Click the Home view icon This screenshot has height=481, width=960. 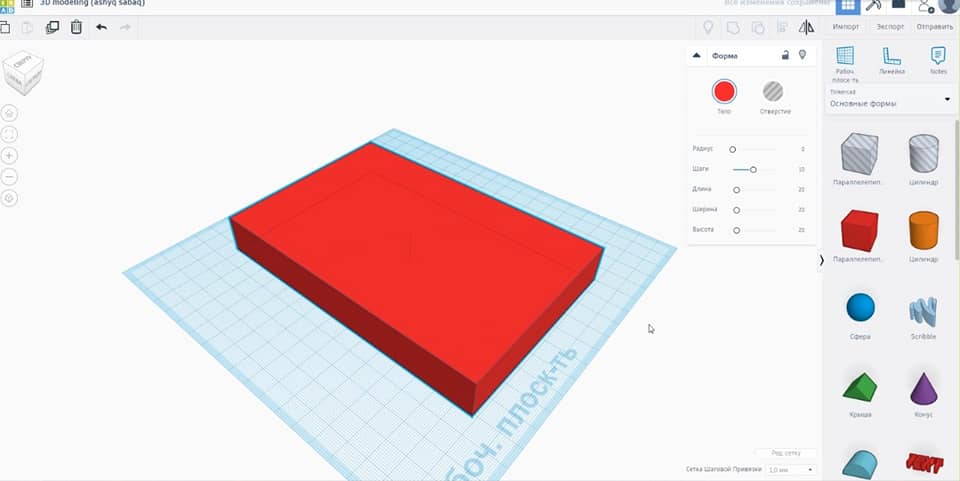click(x=10, y=113)
